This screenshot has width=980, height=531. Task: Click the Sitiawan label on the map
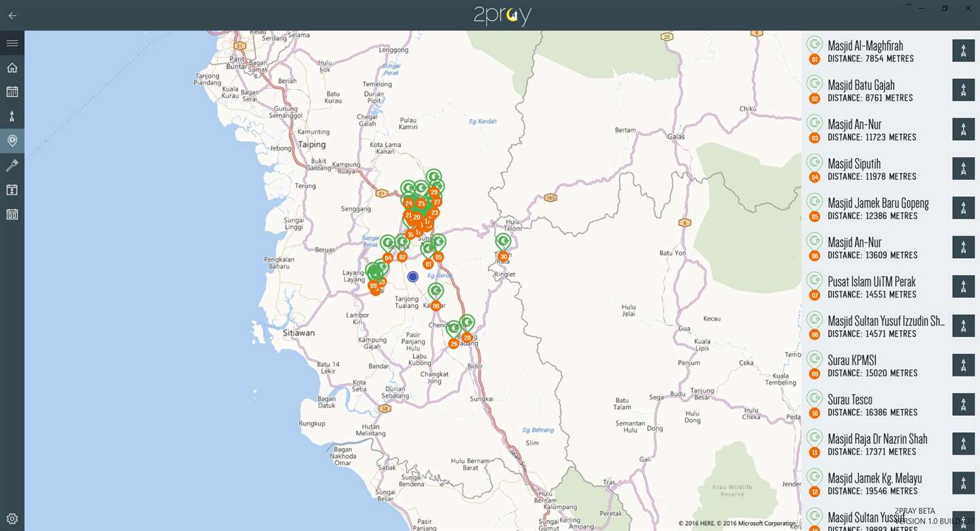point(299,333)
